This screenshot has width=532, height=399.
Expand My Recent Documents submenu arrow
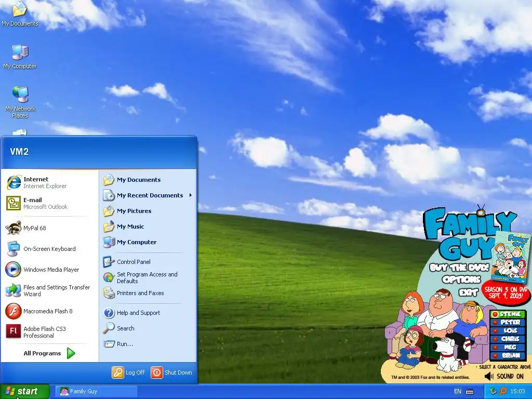191,195
